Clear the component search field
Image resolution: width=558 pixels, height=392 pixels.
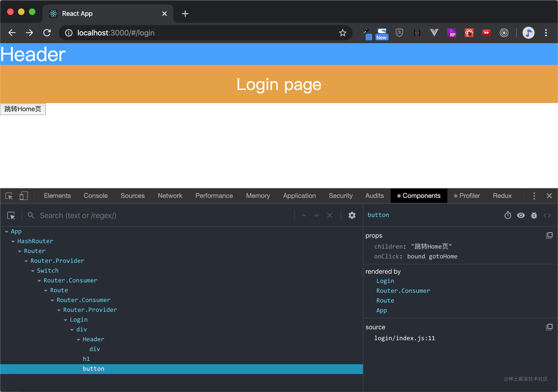pos(330,215)
